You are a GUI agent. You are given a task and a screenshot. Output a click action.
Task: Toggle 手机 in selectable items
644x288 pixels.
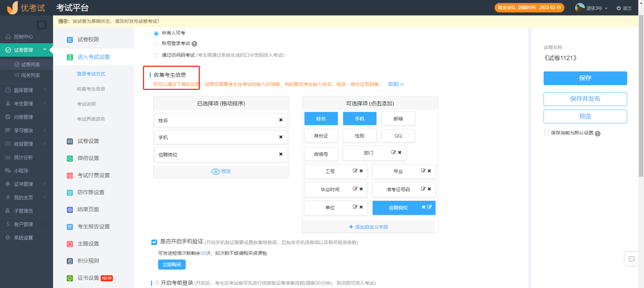coord(360,119)
